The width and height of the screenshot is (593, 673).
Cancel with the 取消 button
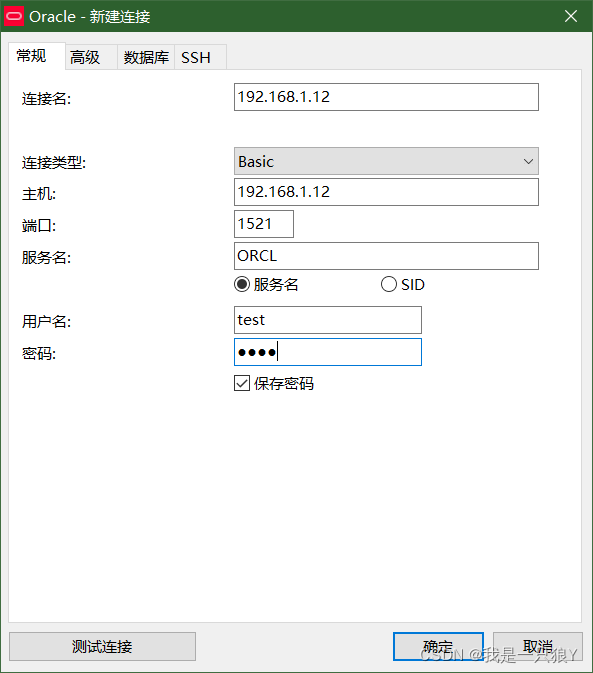pos(538,646)
